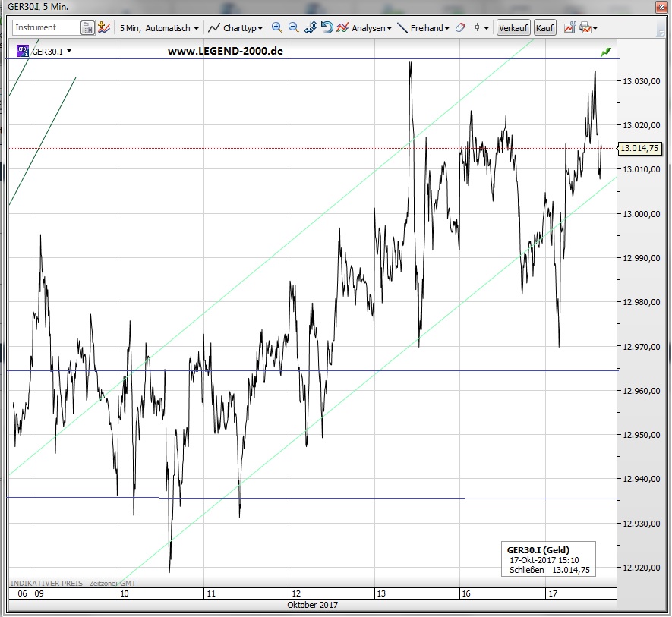
Task: Click the current price label 13.014,75
Action: 639,148
